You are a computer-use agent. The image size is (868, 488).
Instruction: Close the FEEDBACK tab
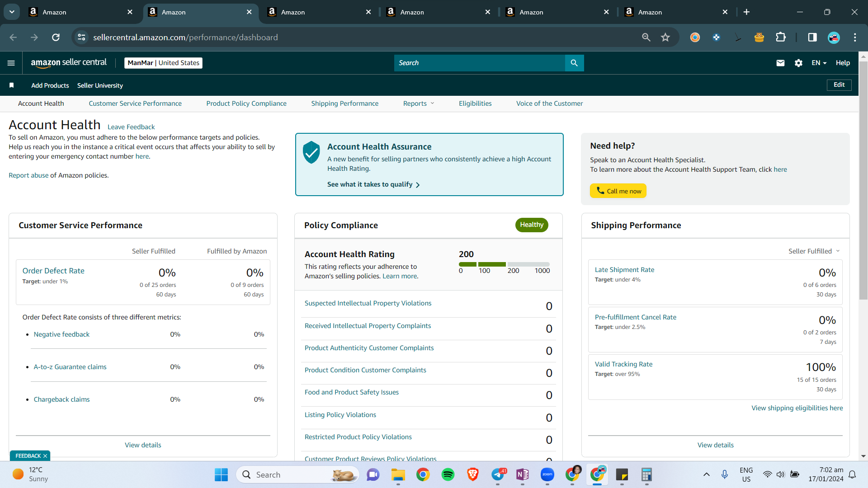click(x=45, y=456)
